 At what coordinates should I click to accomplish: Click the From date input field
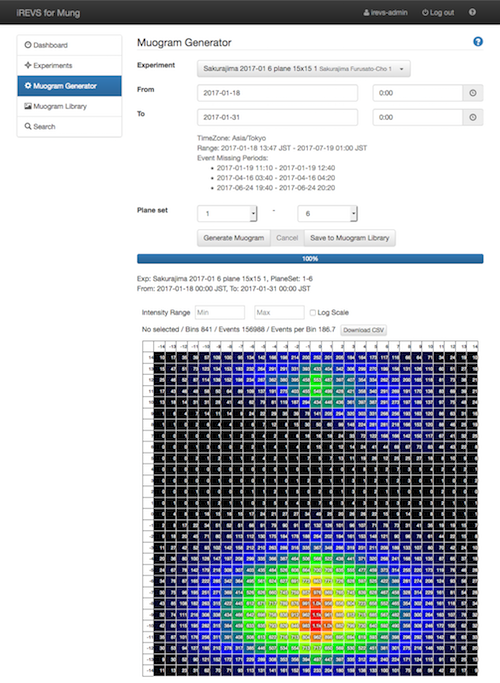tap(277, 93)
